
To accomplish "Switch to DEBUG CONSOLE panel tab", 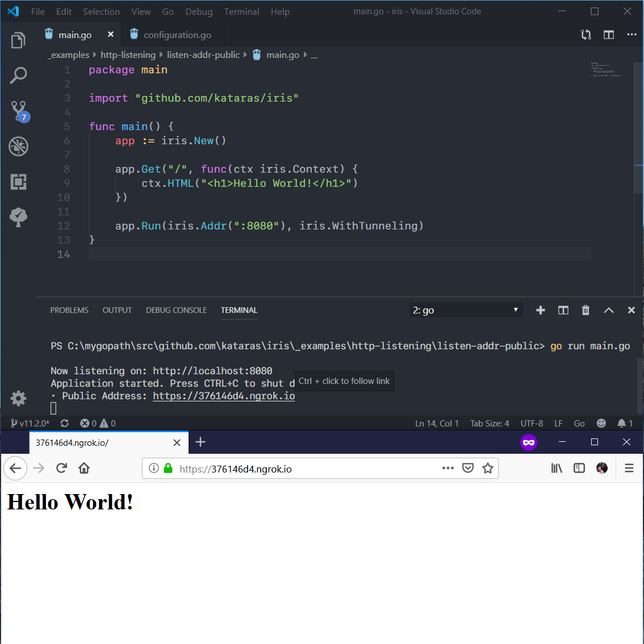I will [176, 310].
